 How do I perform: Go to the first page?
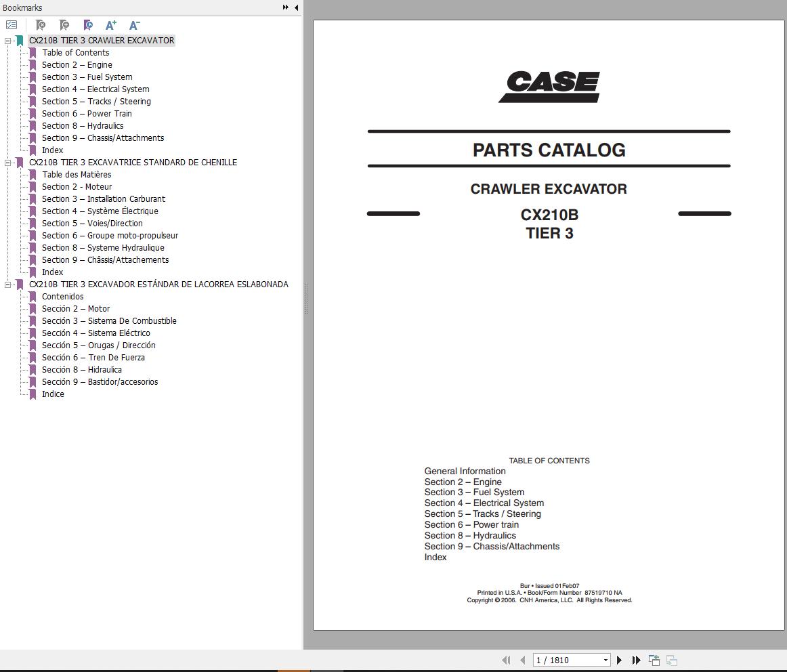pos(506,660)
